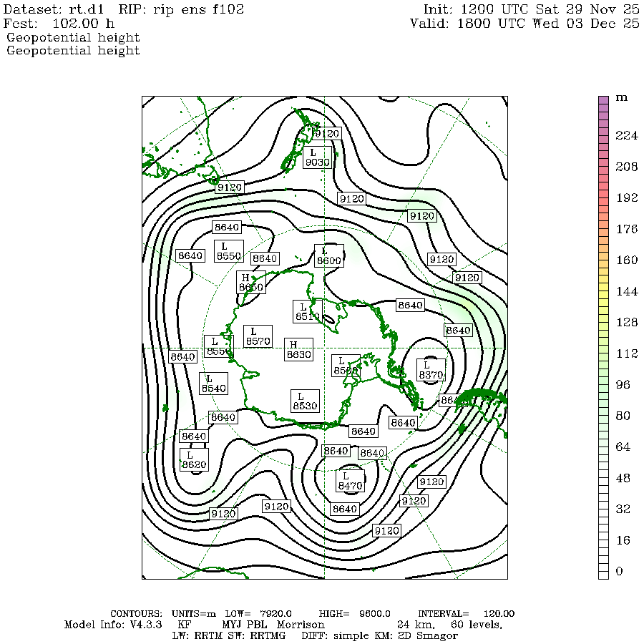Click the '128' color scale value

(626, 322)
